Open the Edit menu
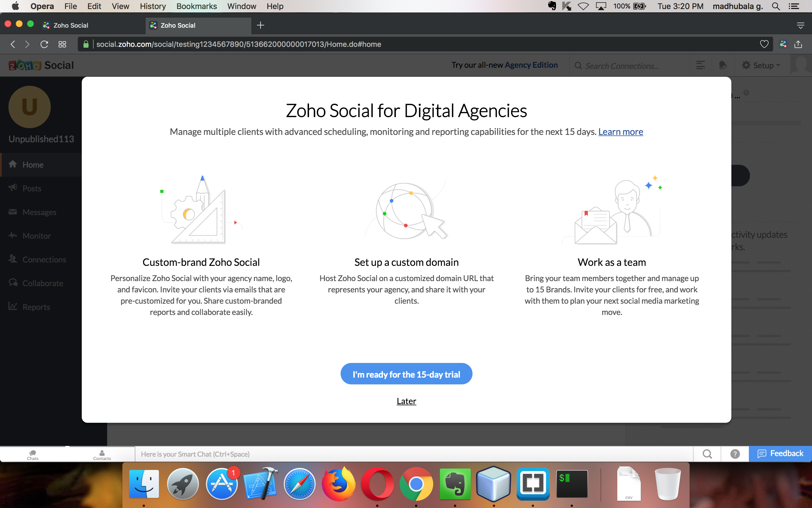Viewport: 812px width, 508px height. pos(94,6)
